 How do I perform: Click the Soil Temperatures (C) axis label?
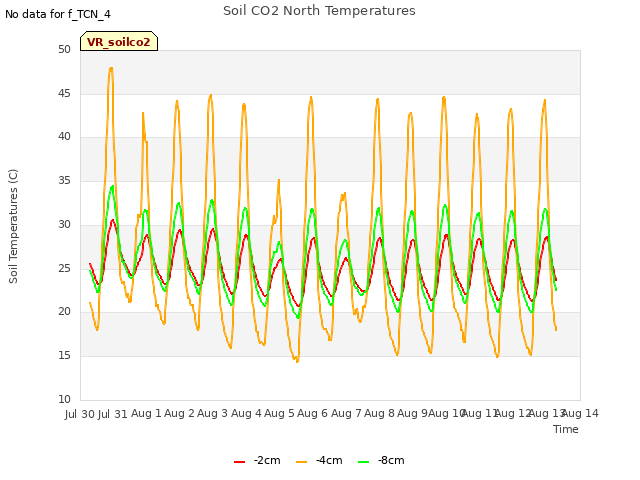pos(13,226)
